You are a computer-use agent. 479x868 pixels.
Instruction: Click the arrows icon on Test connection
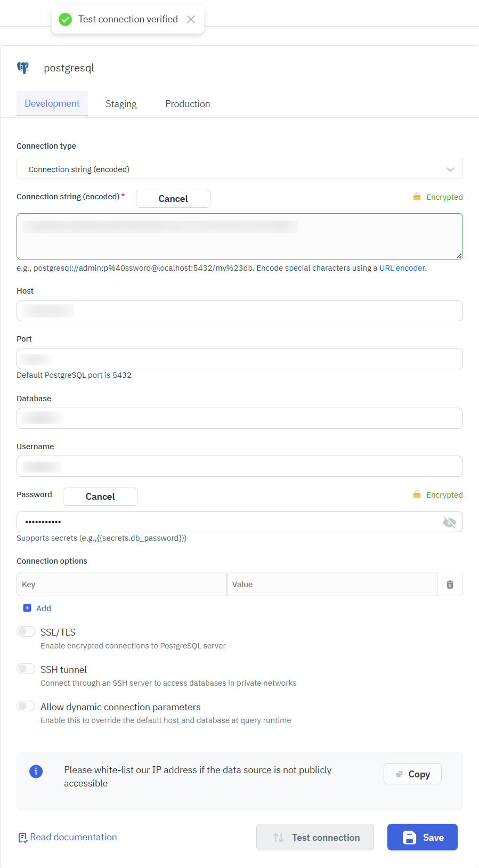278,837
